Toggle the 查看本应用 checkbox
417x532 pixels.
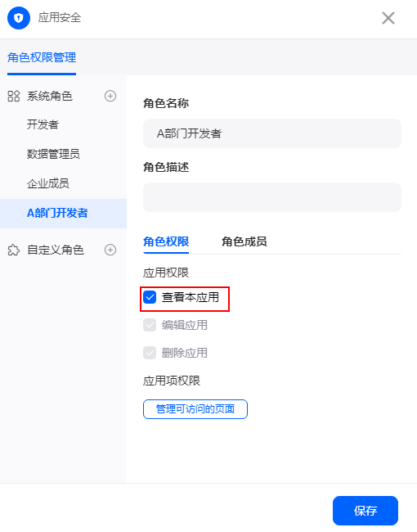pos(150,297)
